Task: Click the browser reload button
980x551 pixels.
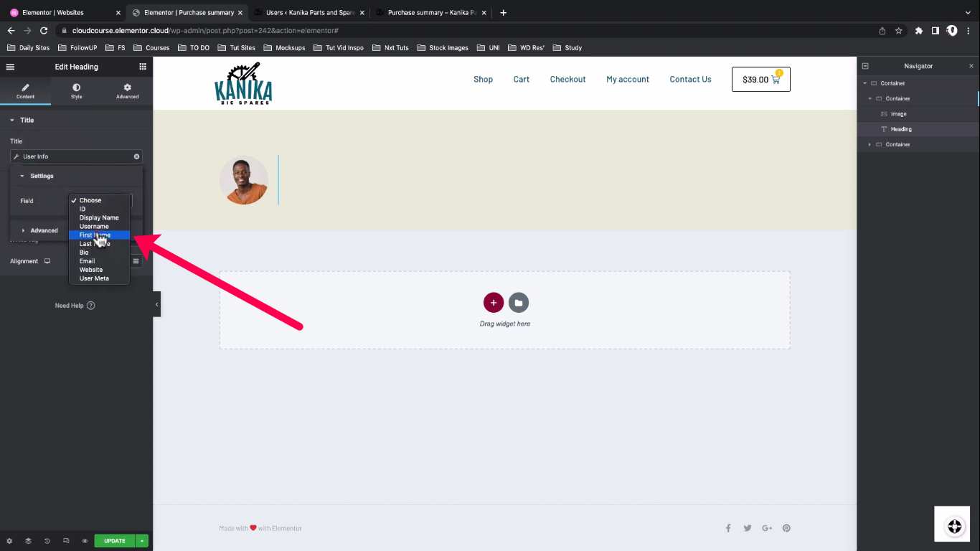Action: 44,31
